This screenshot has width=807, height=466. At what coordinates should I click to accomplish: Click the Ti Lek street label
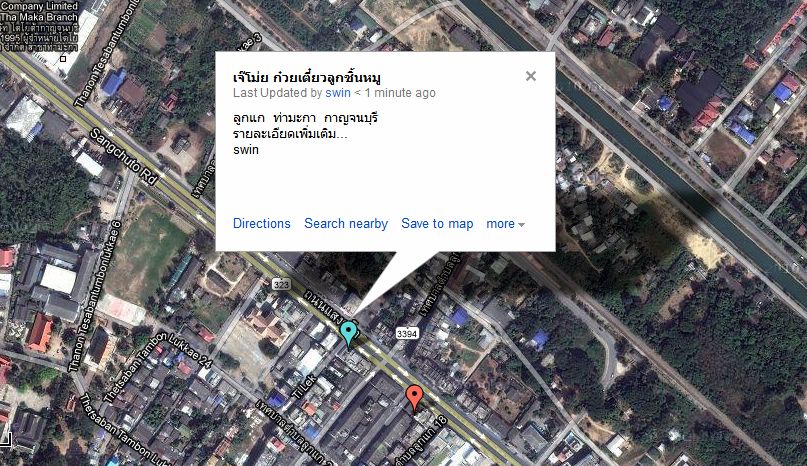click(303, 387)
